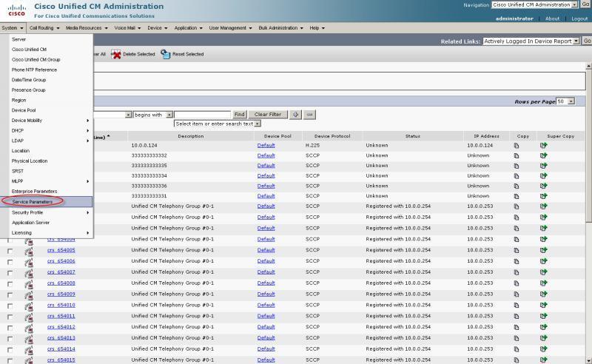This screenshot has height=364, width=592.
Task: Check the box for crs_654009
Action: [x=10, y=295]
